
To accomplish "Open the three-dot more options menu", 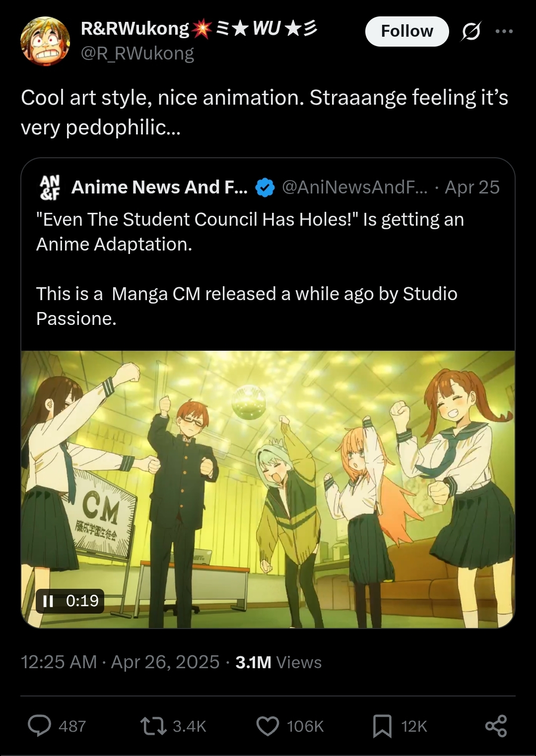I will click(504, 31).
